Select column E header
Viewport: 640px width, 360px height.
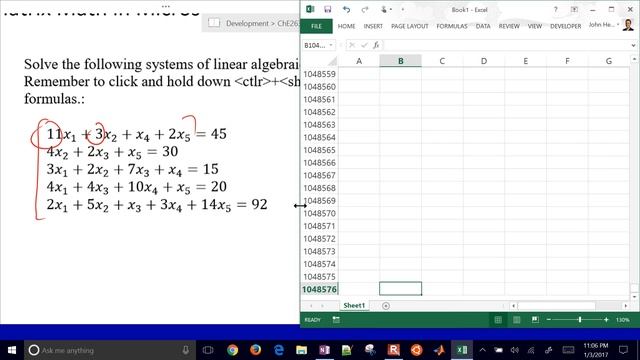coord(525,61)
